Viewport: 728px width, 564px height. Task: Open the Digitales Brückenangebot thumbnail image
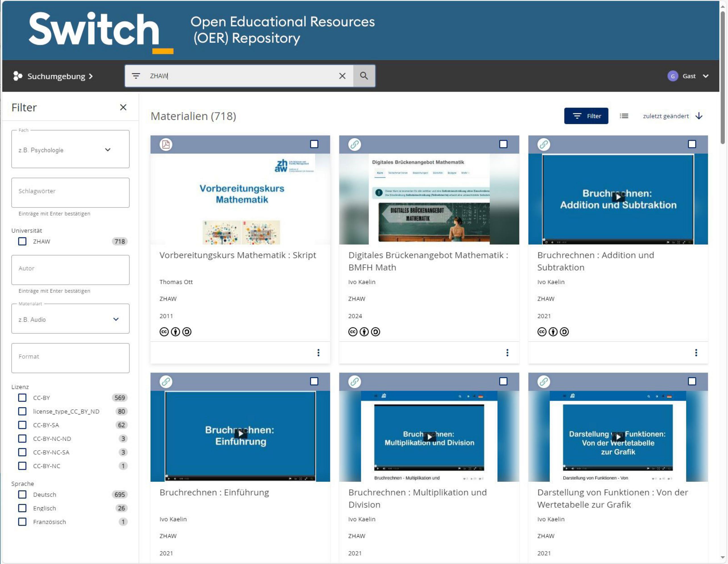point(429,199)
